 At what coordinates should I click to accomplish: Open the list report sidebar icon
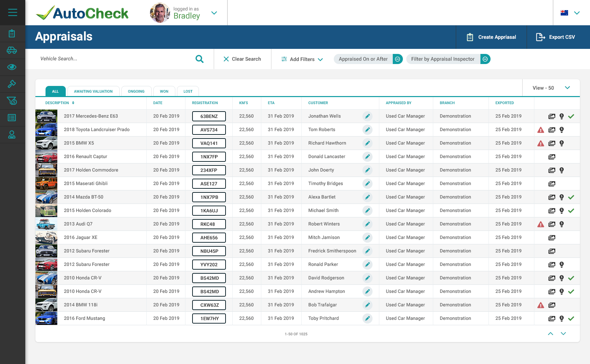point(12,118)
